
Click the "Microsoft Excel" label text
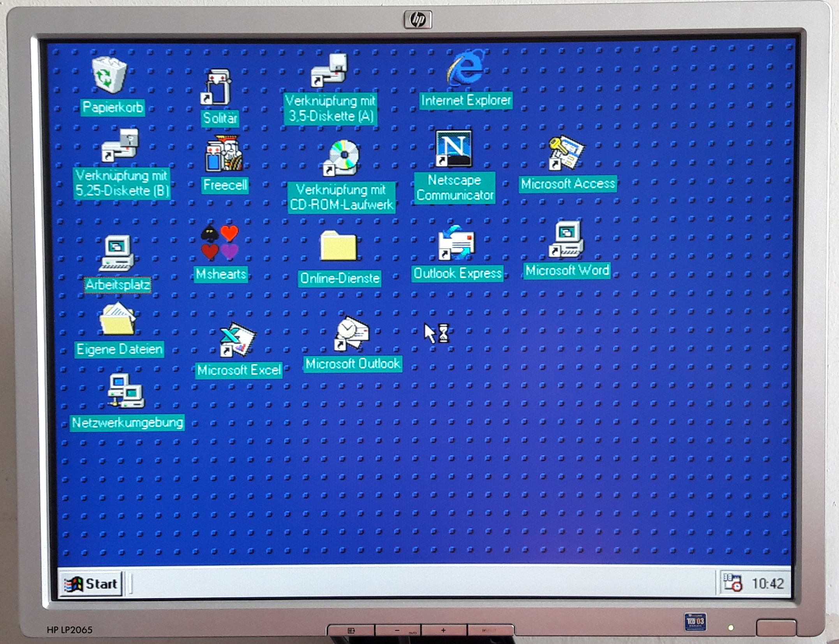(x=239, y=370)
